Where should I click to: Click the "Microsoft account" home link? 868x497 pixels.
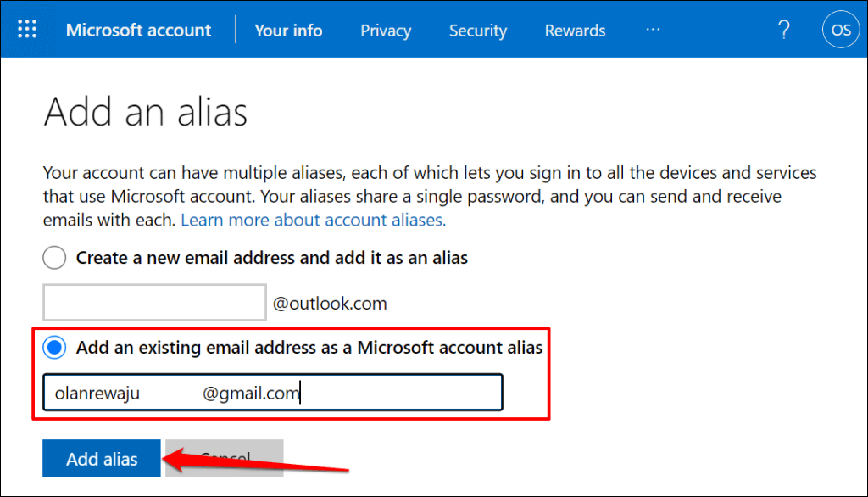click(x=138, y=31)
